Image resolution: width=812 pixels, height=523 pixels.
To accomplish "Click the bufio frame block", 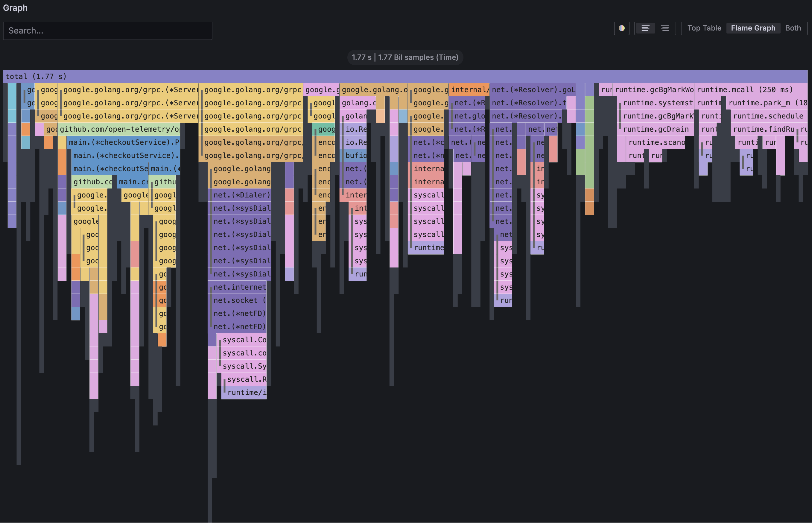I will [x=355, y=156].
